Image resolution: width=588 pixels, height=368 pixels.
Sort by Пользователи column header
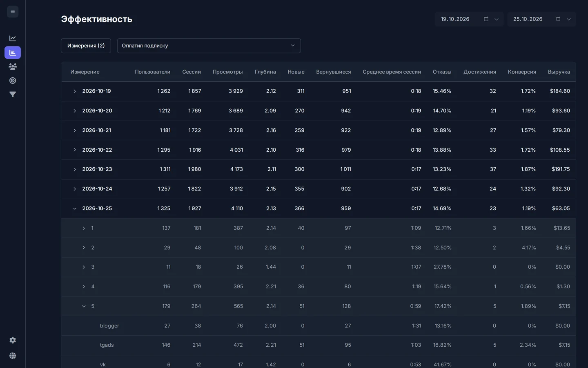point(153,72)
